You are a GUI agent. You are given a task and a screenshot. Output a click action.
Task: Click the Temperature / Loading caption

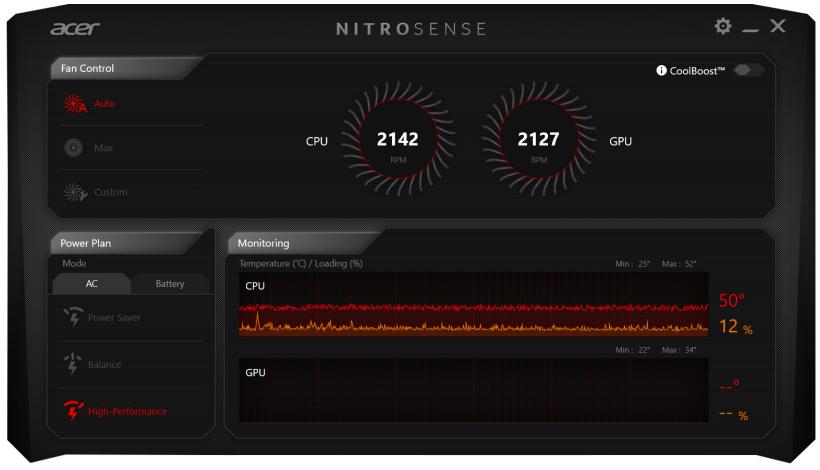click(301, 263)
